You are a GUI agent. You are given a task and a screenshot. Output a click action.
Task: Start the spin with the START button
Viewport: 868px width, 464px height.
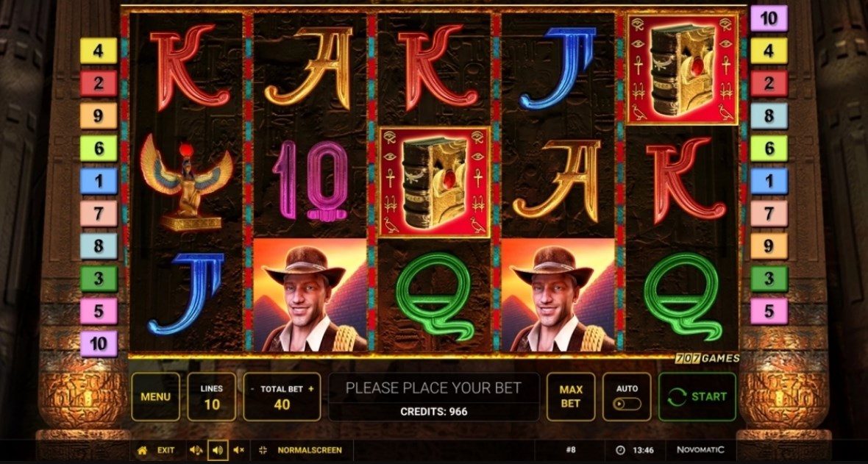(697, 396)
